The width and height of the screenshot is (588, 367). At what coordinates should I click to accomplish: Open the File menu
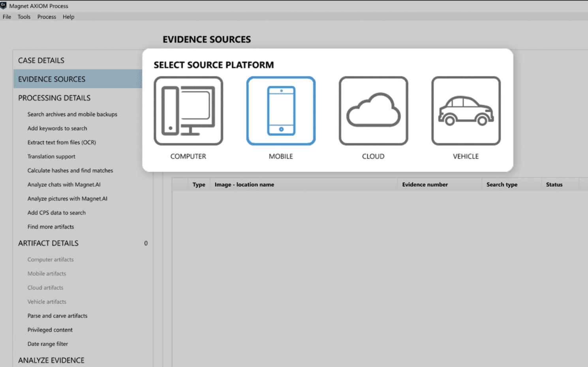[x=7, y=17]
